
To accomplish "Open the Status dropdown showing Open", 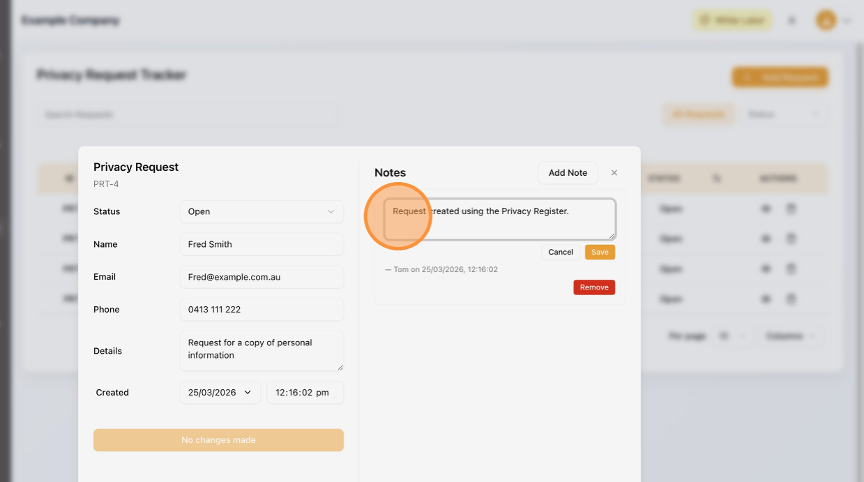I will pyautogui.click(x=261, y=212).
